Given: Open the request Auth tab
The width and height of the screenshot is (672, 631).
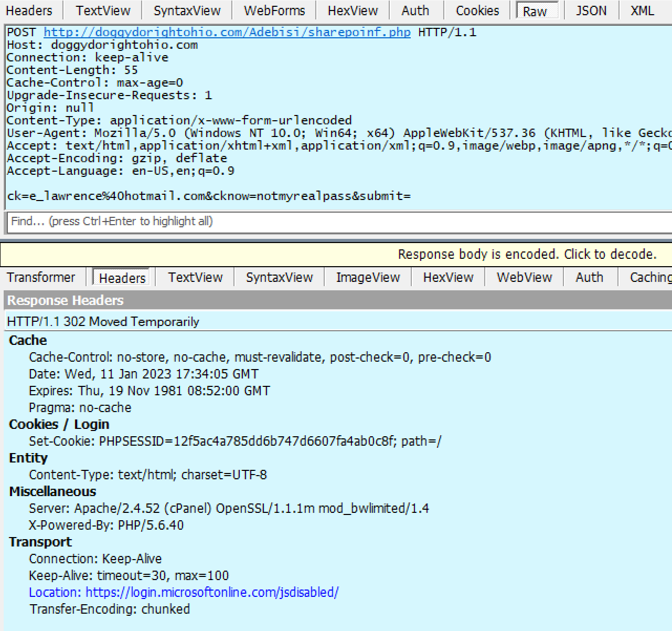Looking at the screenshot, I should [415, 10].
